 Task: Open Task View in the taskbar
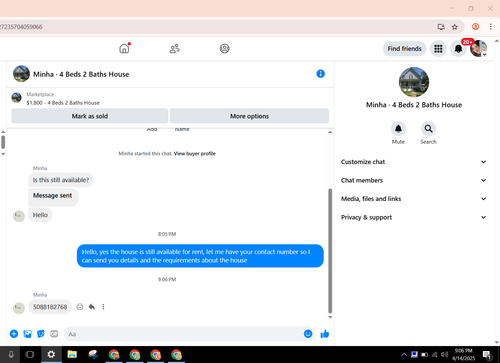pos(30,354)
